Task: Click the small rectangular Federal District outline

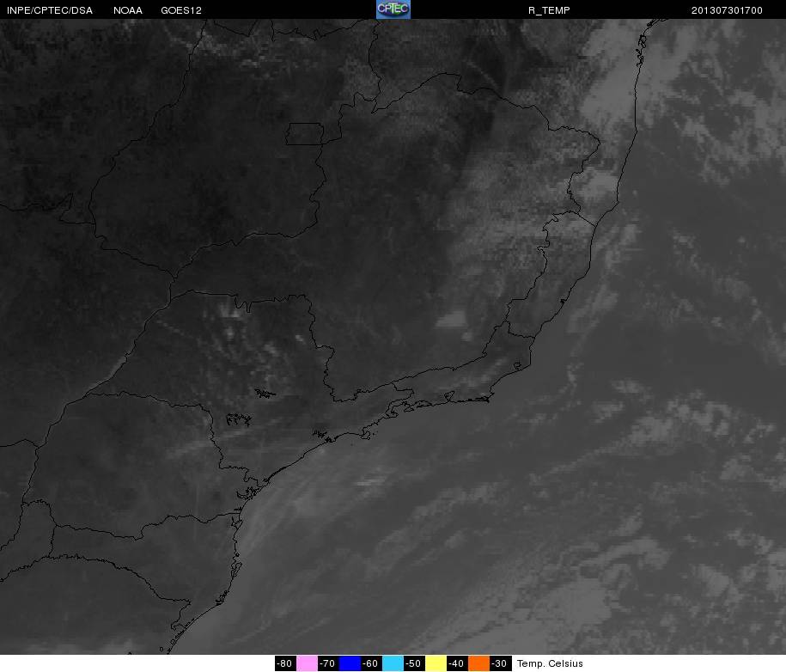Action: point(305,134)
